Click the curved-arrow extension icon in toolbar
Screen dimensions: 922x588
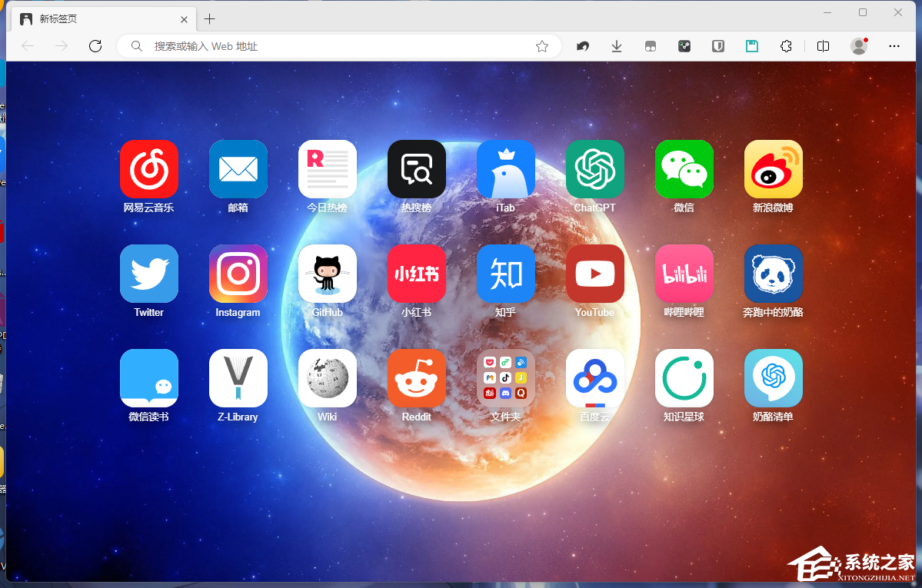(x=583, y=46)
